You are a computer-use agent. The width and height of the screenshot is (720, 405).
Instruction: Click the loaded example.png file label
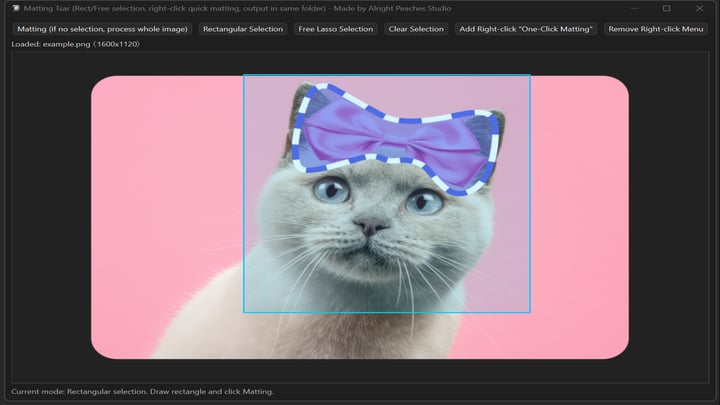click(x=75, y=44)
